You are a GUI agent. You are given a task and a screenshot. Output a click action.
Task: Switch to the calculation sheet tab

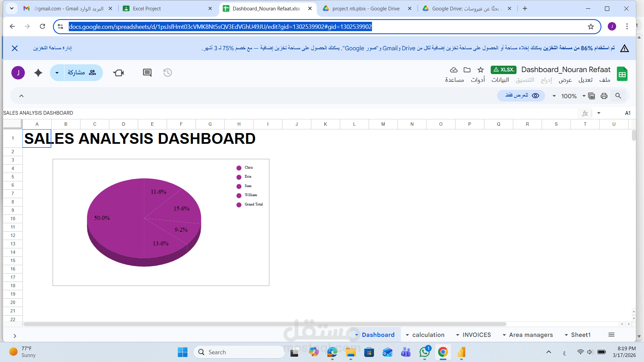point(428,335)
